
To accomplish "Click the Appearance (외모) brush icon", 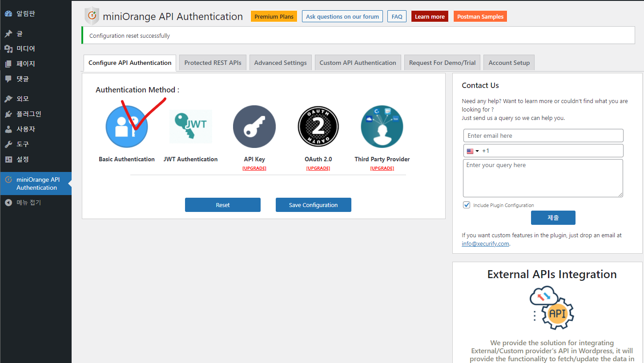I will [x=8, y=99].
